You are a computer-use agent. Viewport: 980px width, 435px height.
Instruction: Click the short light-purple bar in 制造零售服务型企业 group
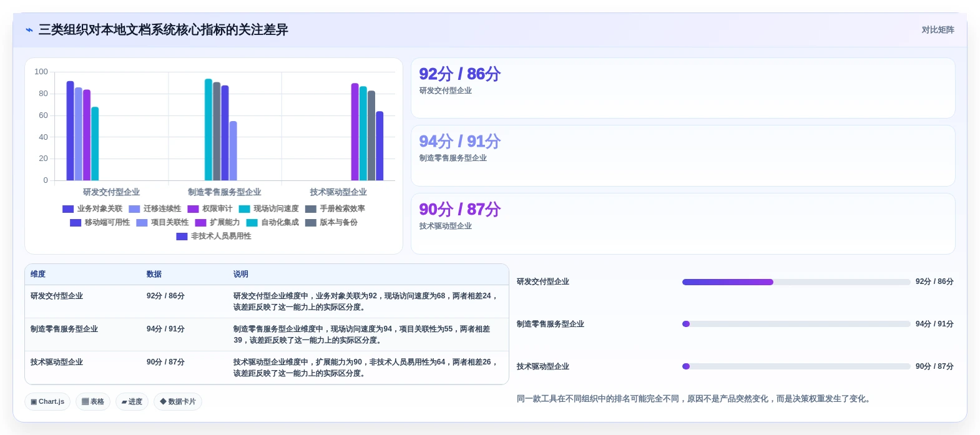pyautogui.click(x=233, y=151)
